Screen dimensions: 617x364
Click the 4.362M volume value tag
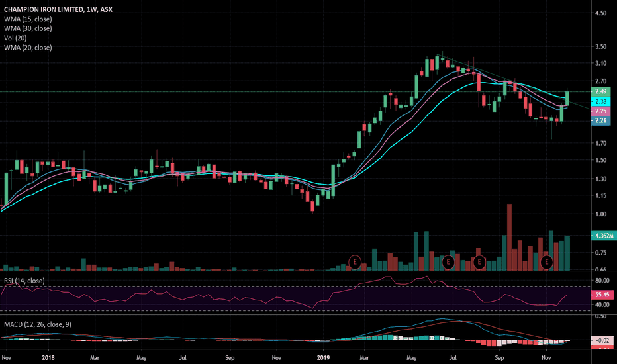[x=603, y=236]
